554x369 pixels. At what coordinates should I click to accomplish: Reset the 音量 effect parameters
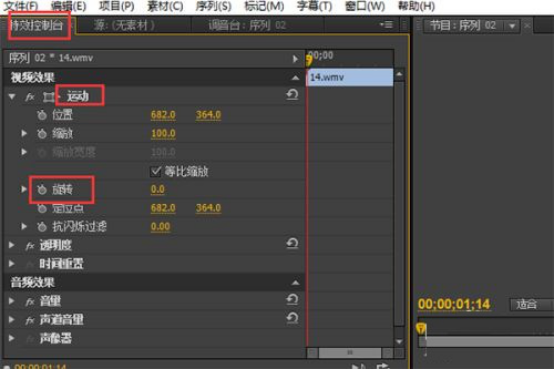292,299
